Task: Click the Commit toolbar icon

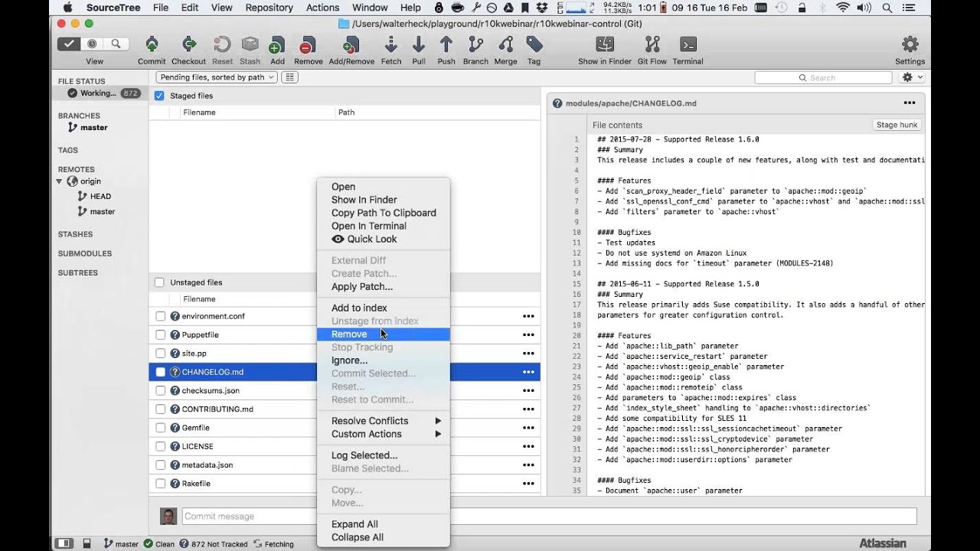Action: coord(152,45)
